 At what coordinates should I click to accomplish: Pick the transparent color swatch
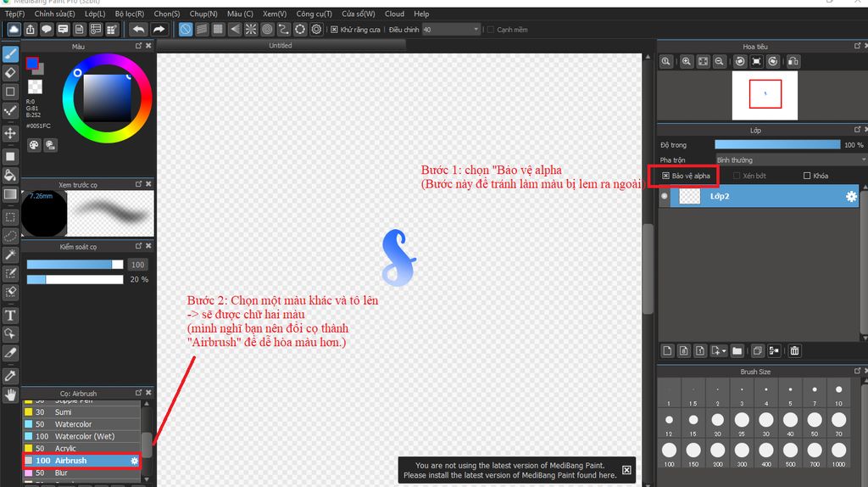coord(35,87)
